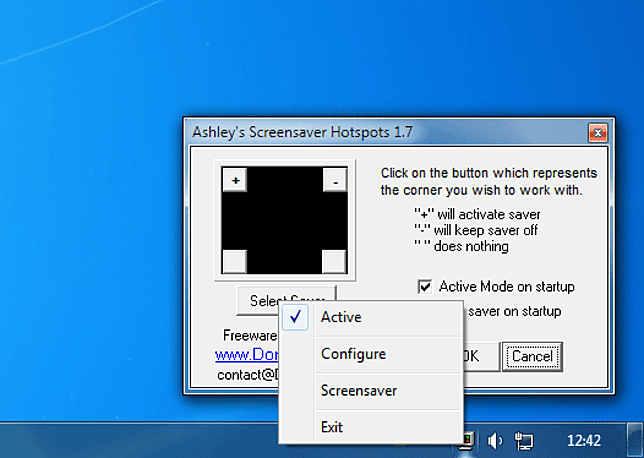This screenshot has height=458, width=644.
Task: Click the black screen preview area
Action: 284,220
